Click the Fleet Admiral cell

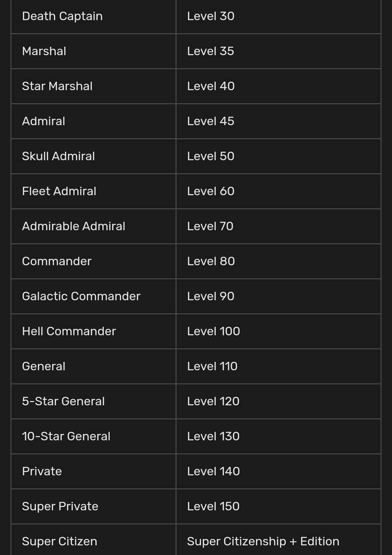[x=59, y=191]
